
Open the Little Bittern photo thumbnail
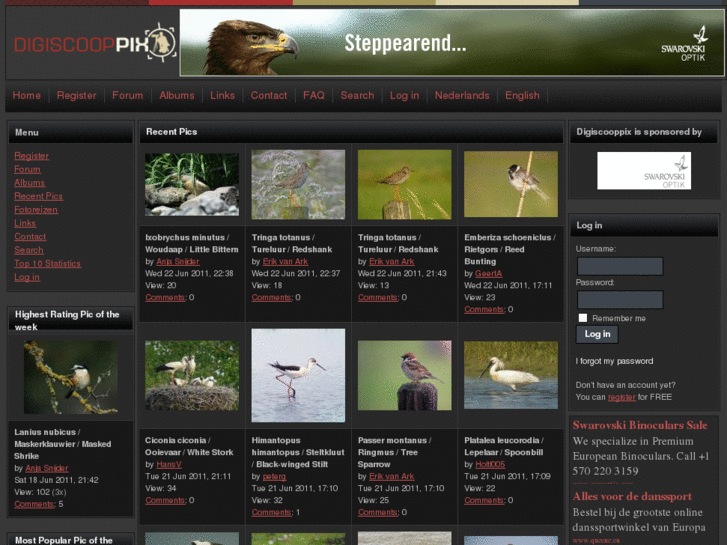pos(192,185)
